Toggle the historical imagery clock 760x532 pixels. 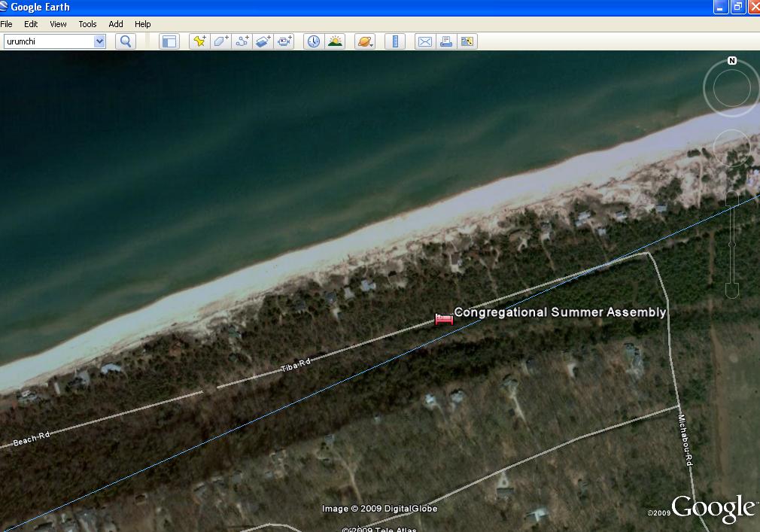[313, 41]
